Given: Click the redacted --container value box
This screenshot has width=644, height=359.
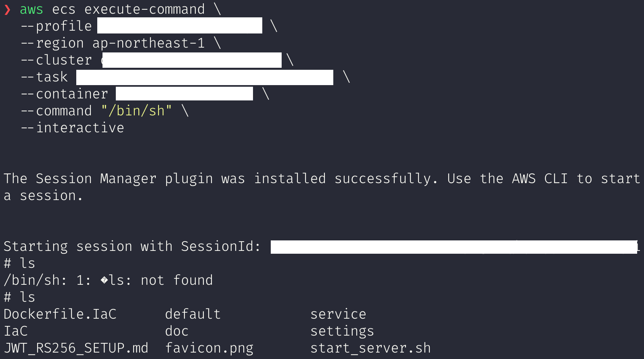Looking at the screenshot, I should point(184,94).
